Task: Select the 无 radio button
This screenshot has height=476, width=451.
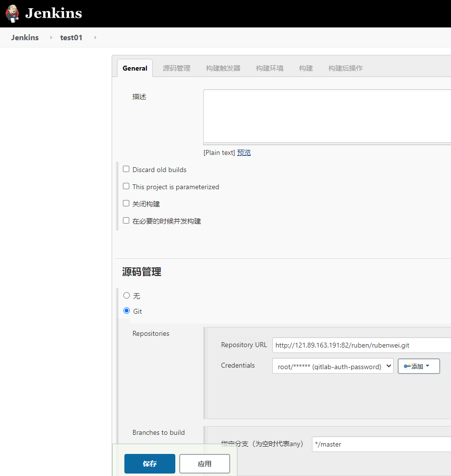Action: point(127,296)
